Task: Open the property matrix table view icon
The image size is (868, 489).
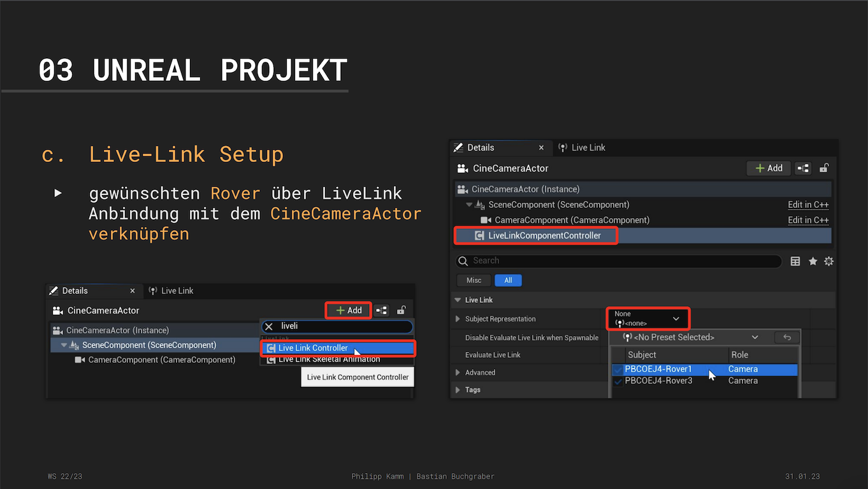Action: click(x=795, y=261)
